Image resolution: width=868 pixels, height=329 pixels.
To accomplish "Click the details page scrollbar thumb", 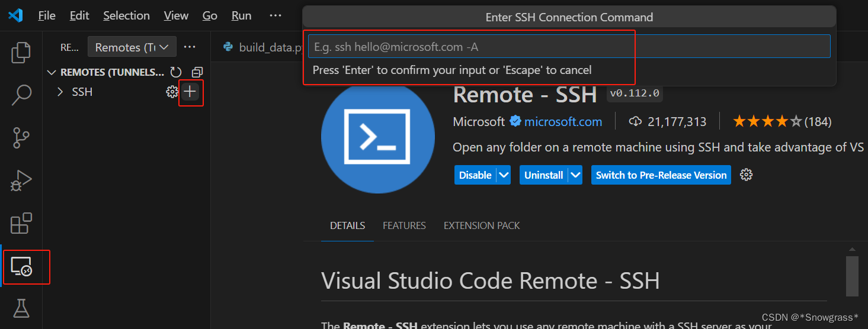I will coord(852,276).
